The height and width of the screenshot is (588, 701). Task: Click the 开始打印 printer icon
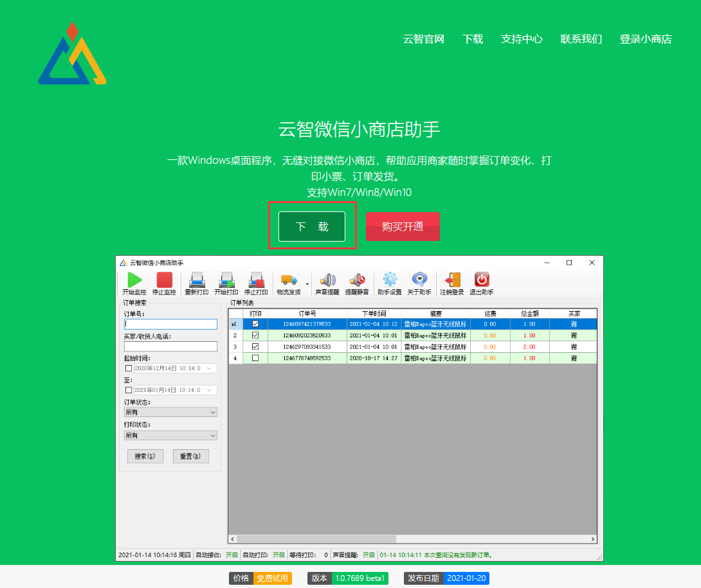226,280
